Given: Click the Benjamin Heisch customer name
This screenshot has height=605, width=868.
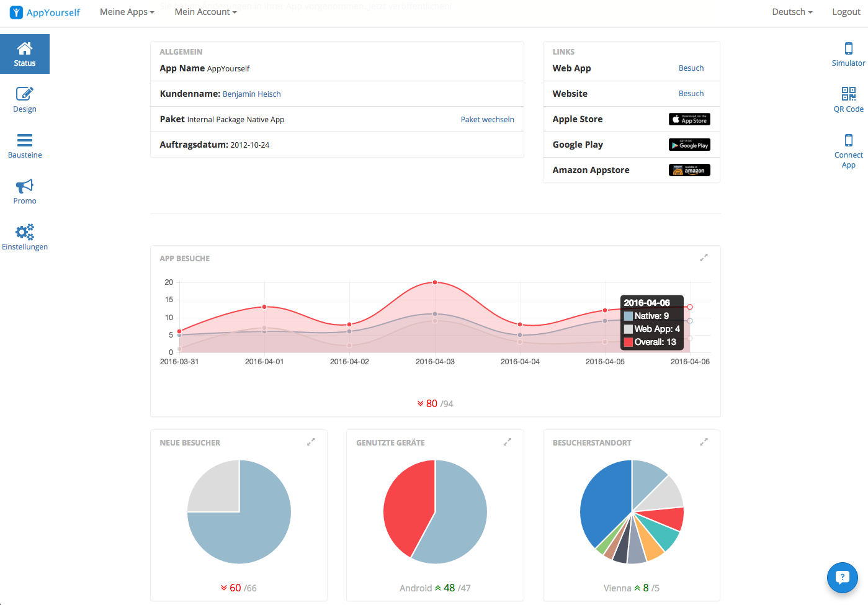Looking at the screenshot, I should point(251,94).
